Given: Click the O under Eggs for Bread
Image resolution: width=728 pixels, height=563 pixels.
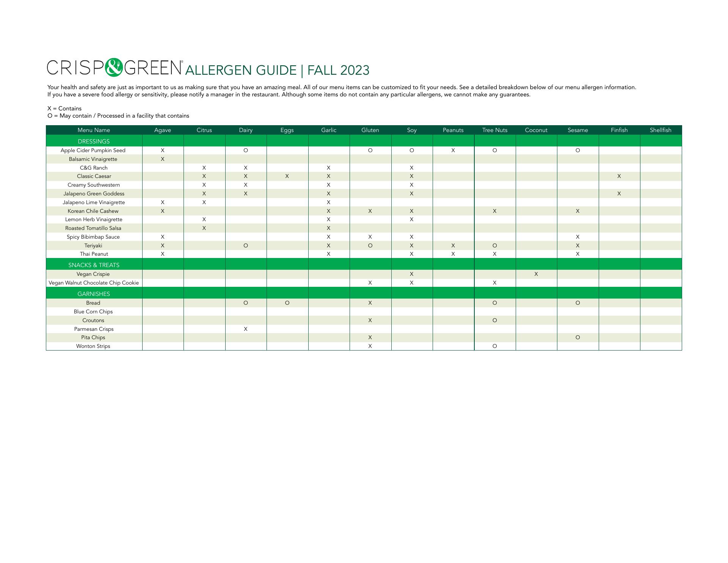Looking at the screenshot, I should coord(287,303).
